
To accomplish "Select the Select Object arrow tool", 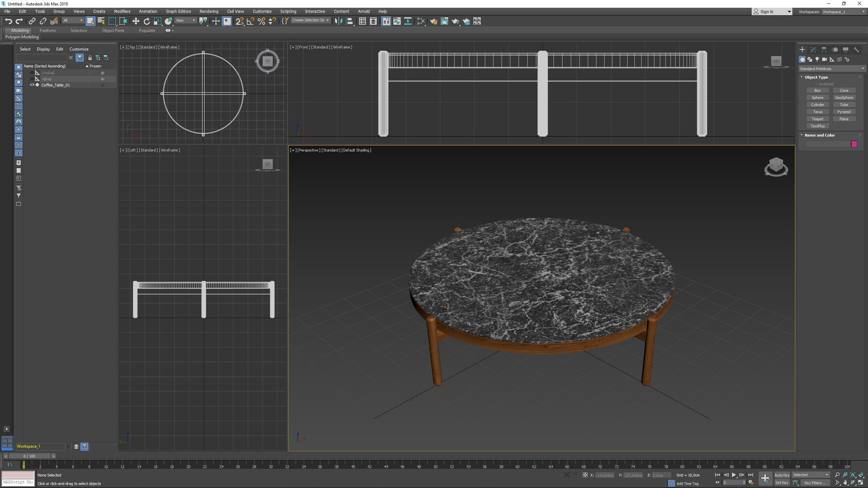I will tap(92, 21).
